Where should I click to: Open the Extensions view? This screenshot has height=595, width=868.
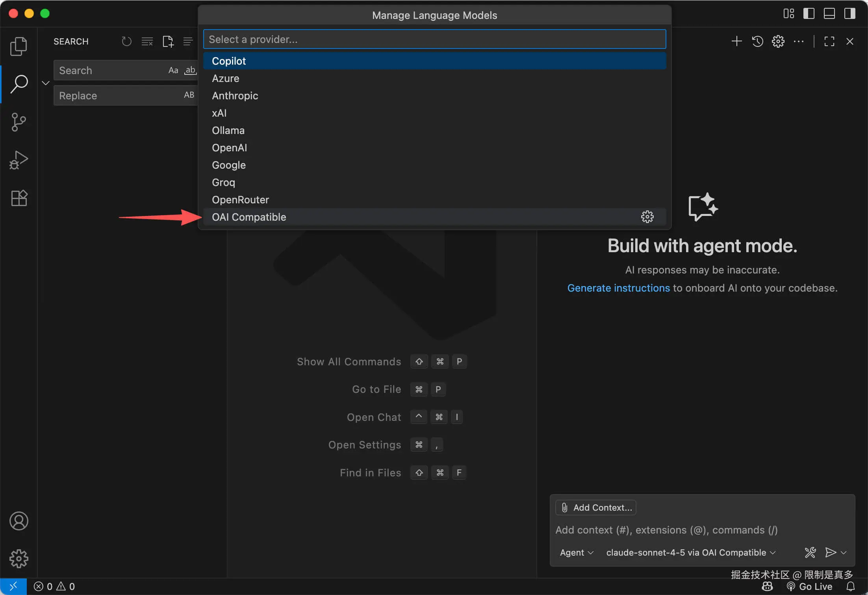pyautogui.click(x=19, y=198)
